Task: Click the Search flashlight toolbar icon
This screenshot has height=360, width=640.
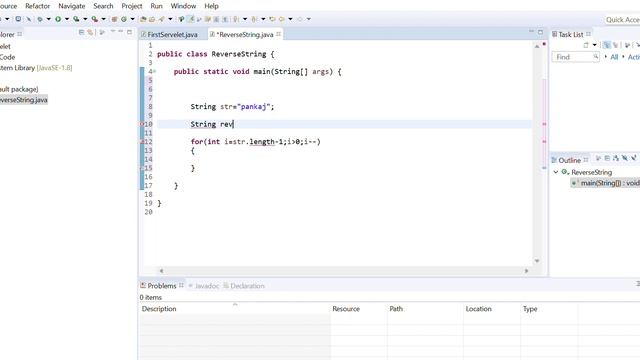Action: click(162, 19)
